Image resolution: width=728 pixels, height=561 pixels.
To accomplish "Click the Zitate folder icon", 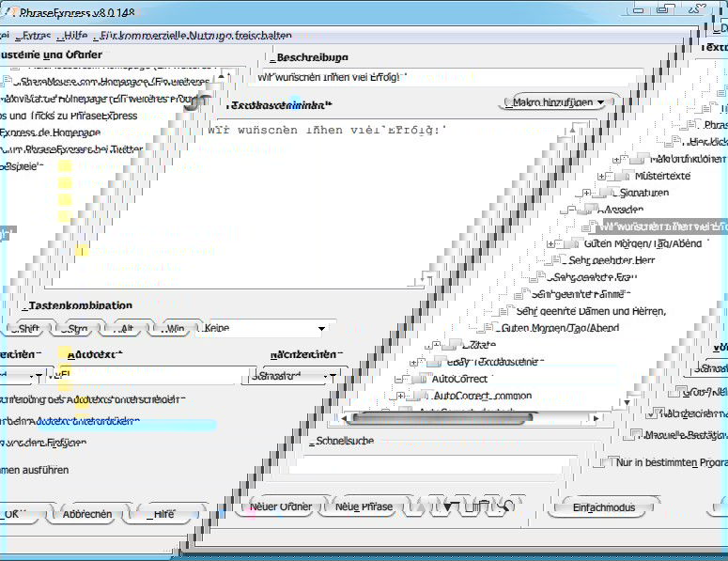I will 455,345.
